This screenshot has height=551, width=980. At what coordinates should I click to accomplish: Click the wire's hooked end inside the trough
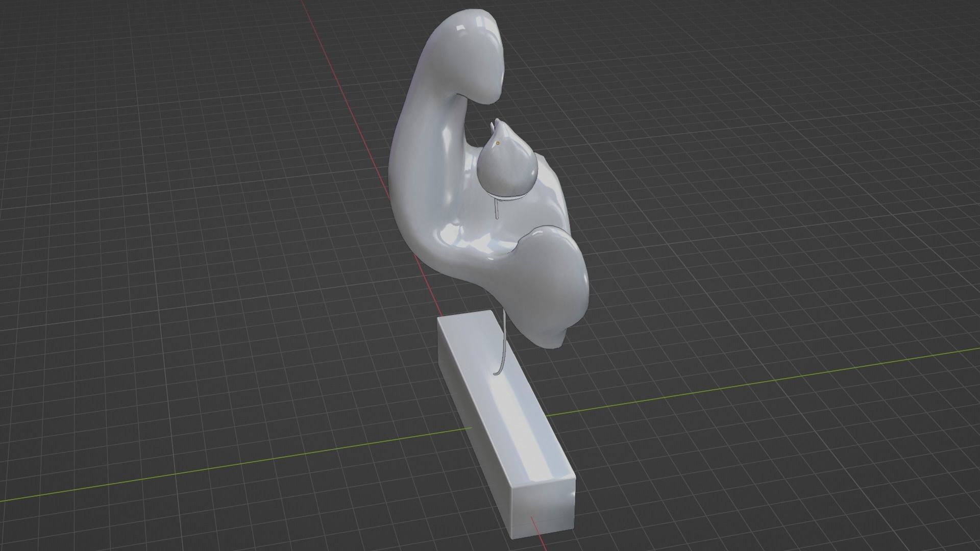497,374
